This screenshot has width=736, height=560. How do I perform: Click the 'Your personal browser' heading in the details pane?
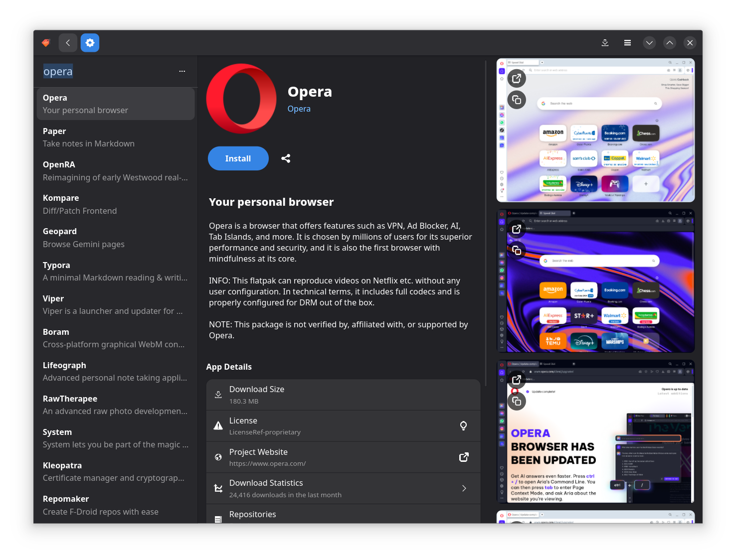pos(271,202)
